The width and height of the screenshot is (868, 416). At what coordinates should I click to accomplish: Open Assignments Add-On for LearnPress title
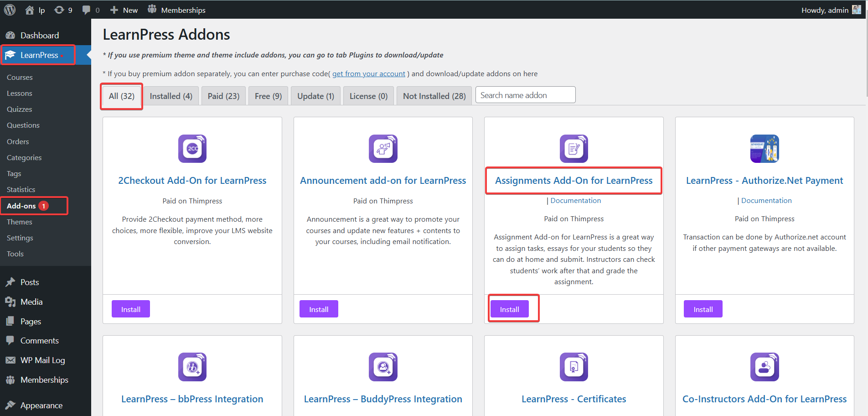point(574,181)
